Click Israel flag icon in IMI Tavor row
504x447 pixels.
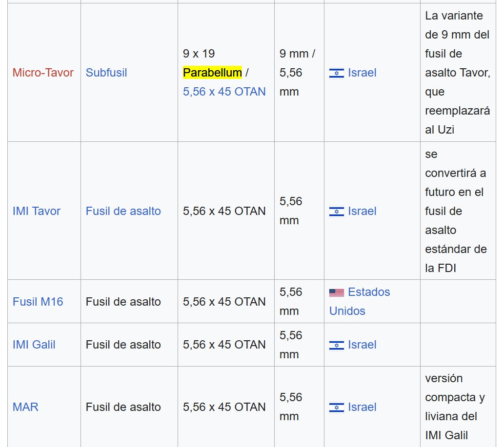337,212
